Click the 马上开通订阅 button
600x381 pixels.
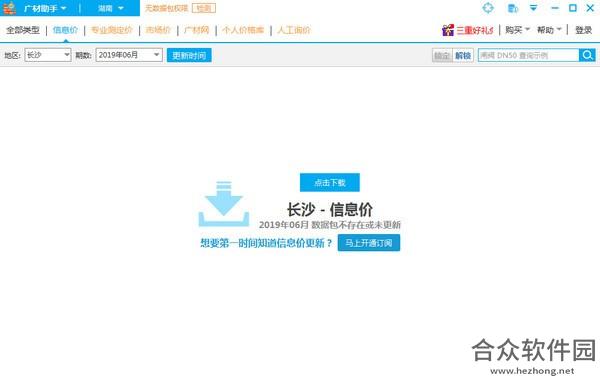coord(369,243)
